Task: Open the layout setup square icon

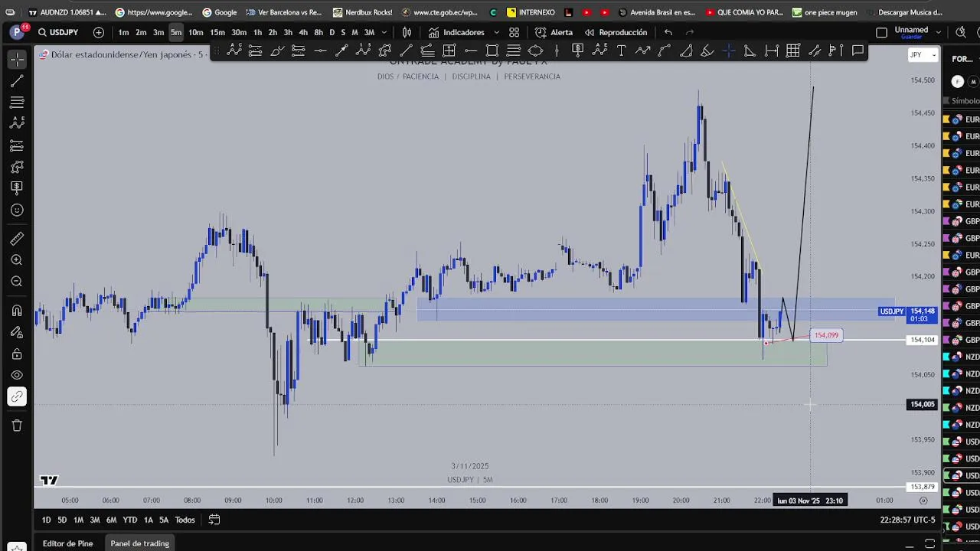Action: coord(881,32)
